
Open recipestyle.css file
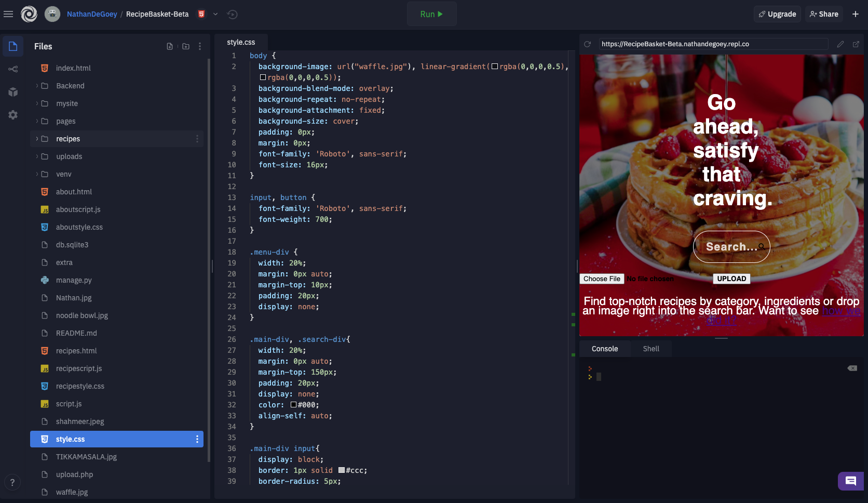pos(117,386)
